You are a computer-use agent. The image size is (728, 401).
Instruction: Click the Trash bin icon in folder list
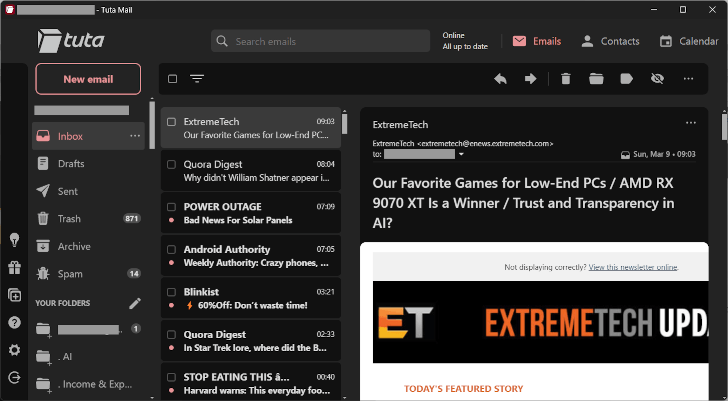tap(43, 219)
